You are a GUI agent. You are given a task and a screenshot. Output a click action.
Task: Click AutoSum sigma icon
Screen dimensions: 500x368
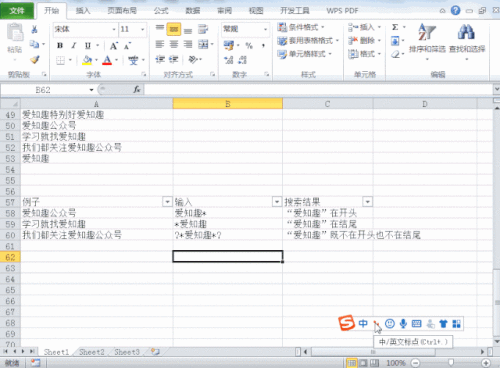[395, 27]
